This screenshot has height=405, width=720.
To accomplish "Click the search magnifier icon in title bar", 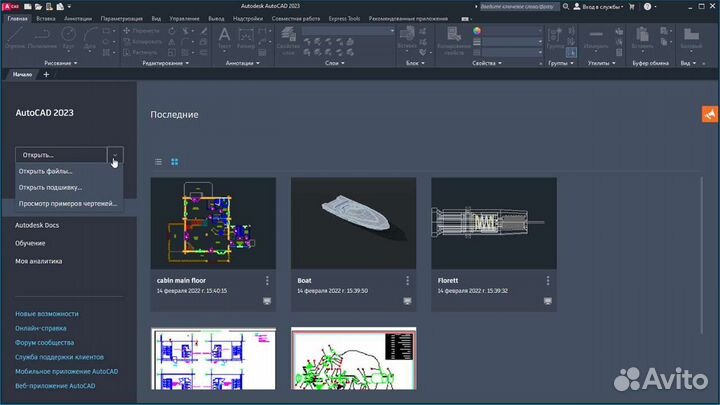I will tap(566, 6).
